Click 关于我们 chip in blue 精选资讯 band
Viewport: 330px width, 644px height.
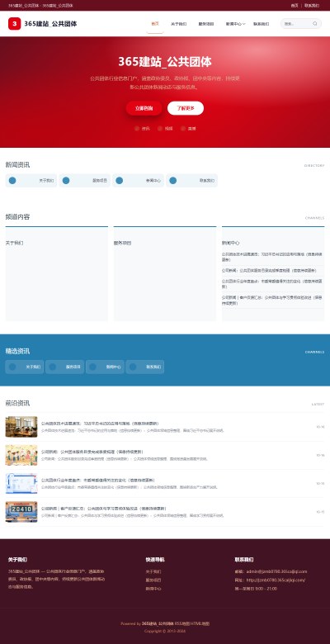point(24,367)
